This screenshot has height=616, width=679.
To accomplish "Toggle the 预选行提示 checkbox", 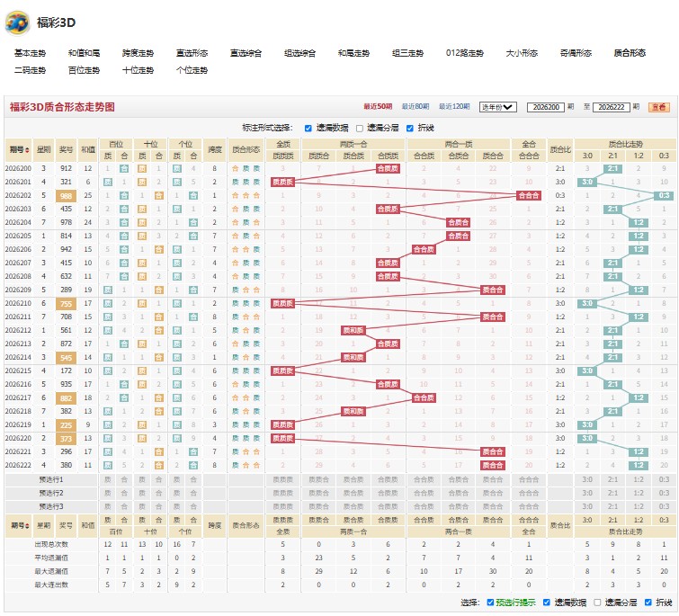I will click(x=490, y=603).
